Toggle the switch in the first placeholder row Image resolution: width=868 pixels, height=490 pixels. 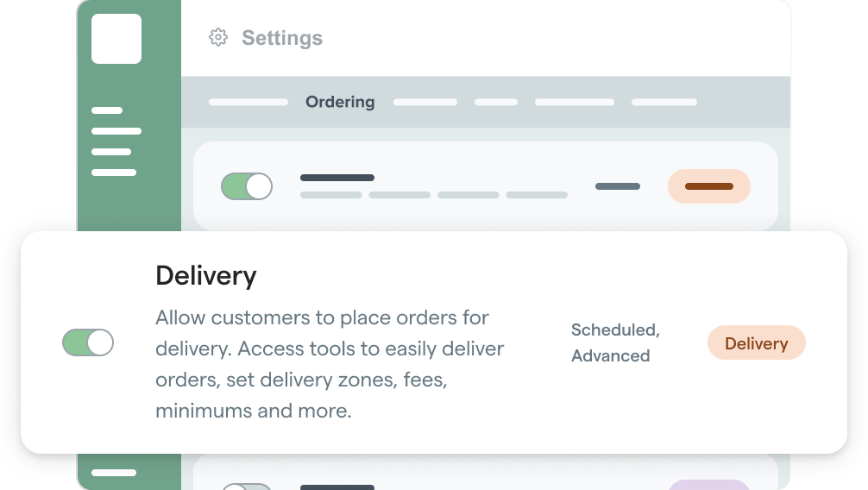[247, 186]
